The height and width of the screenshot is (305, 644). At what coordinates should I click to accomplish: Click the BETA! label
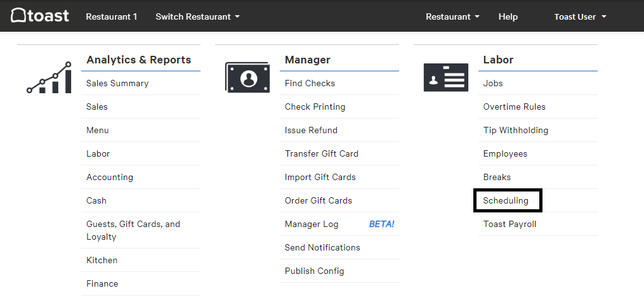point(381,224)
